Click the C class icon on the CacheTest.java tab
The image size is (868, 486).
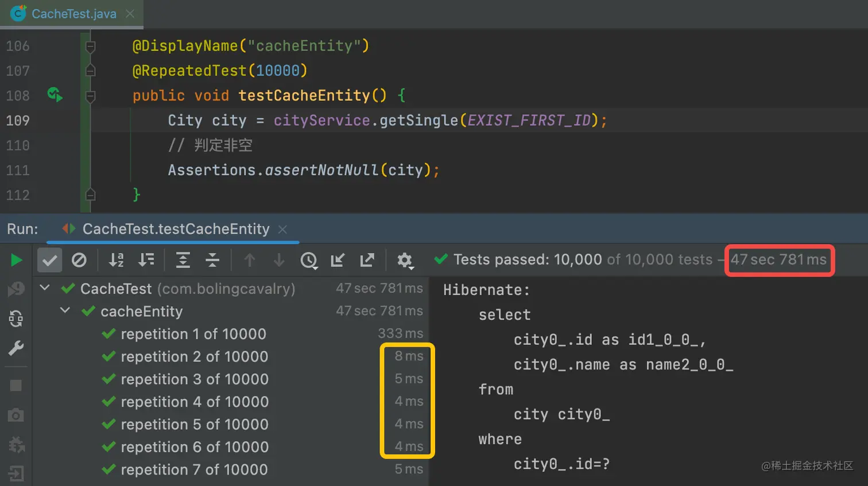pos(18,13)
